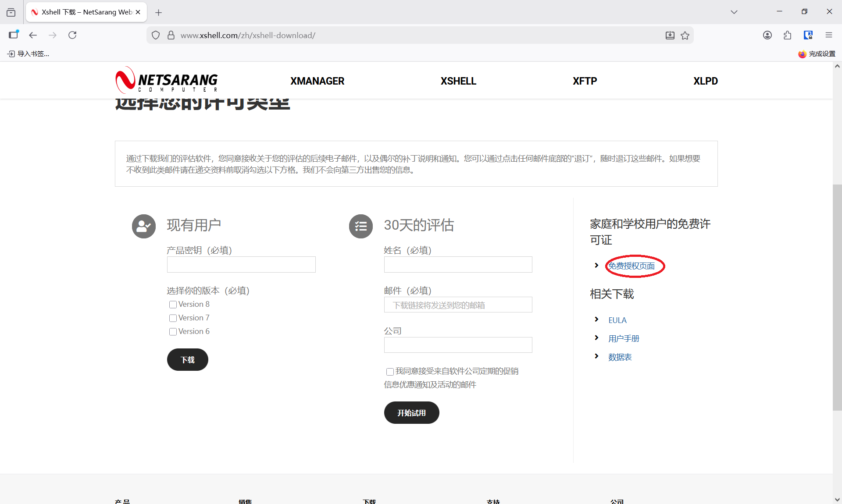842x504 pixels.
Task: Check the Version 7 checkbox
Action: 173,318
